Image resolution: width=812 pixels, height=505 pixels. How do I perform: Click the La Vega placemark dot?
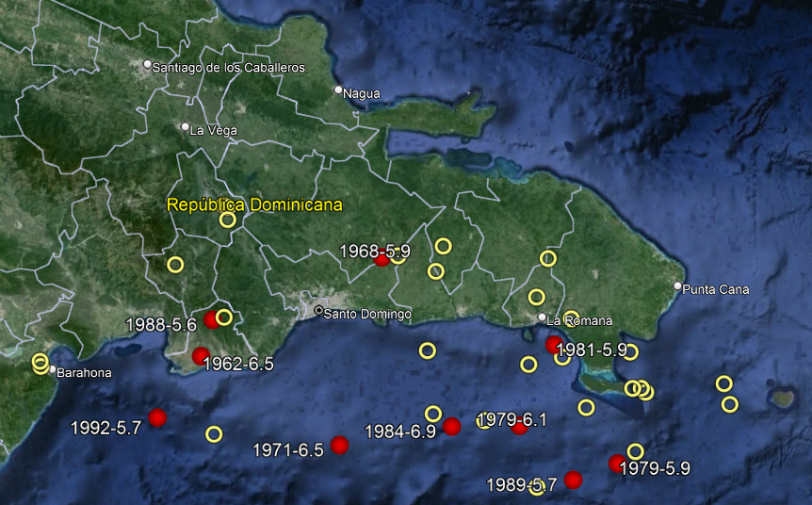(185, 127)
